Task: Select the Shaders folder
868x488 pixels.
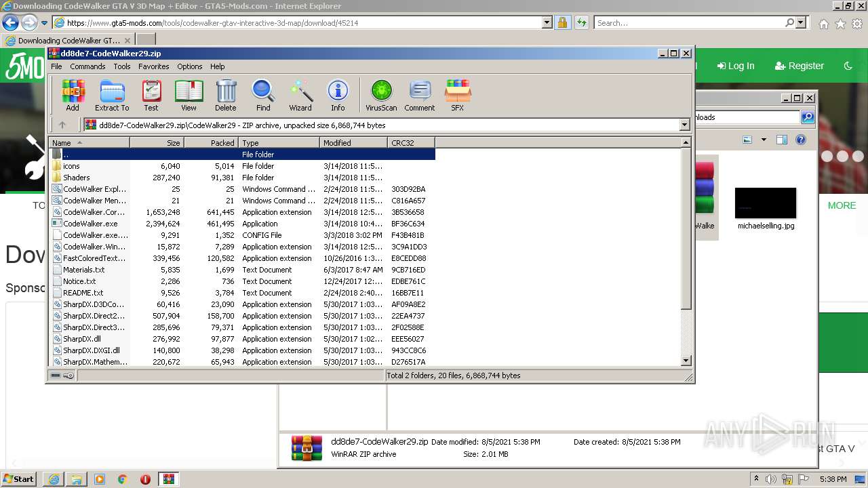Action: click(242, 178)
